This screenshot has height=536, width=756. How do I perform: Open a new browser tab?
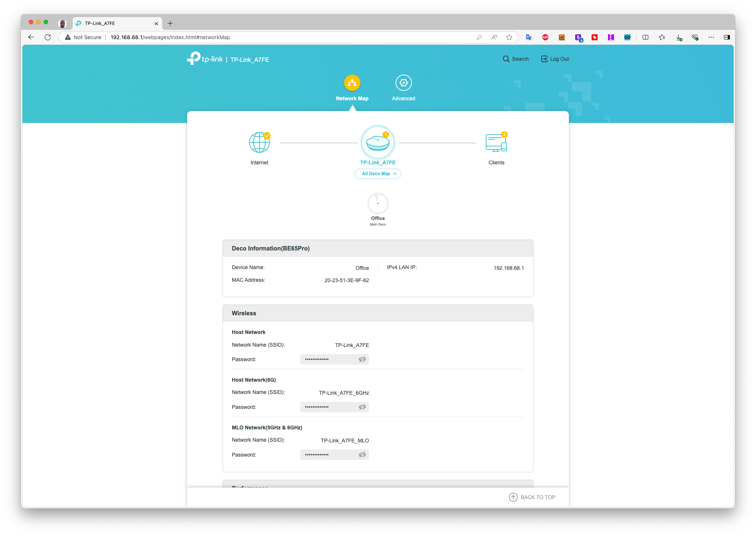[170, 23]
